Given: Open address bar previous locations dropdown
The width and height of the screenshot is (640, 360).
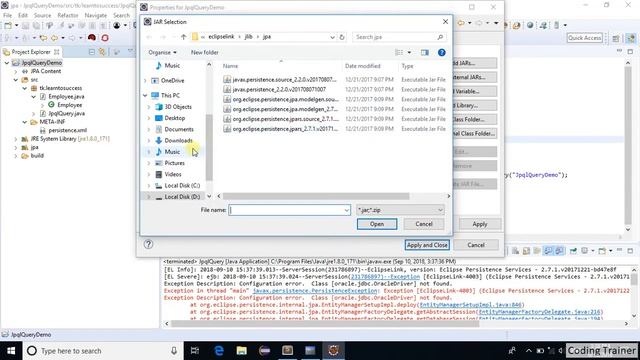Looking at the screenshot, I should [332, 37].
